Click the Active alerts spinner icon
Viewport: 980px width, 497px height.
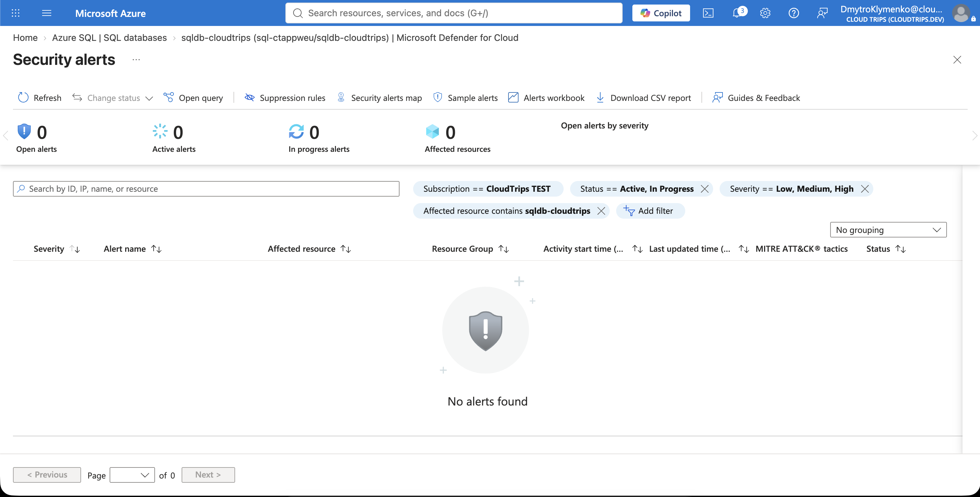(160, 131)
